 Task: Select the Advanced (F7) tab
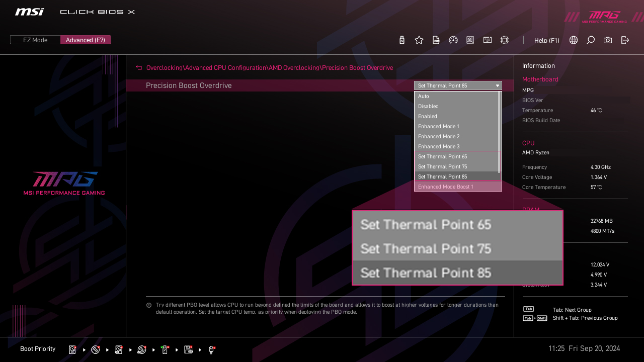pyautogui.click(x=86, y=40)
